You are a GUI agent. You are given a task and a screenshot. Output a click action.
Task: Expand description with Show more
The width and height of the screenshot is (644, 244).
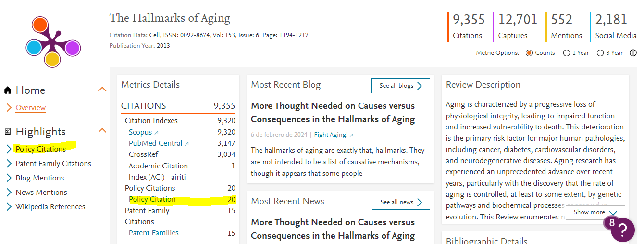coord(595,212)
